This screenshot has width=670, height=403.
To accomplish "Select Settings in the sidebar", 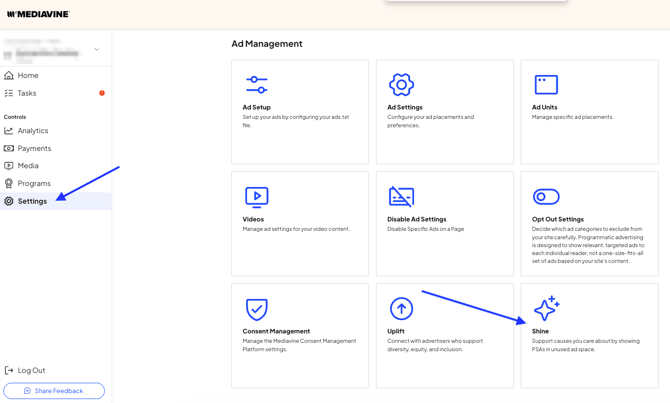I will [x=56, y=201].
